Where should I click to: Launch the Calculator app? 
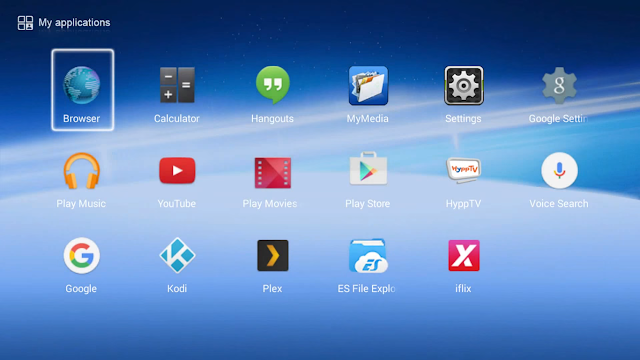coord(177,85)
